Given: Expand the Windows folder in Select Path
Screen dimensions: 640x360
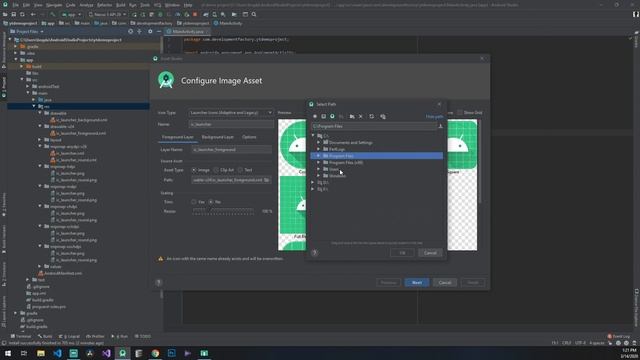Looking at the screenshot, I should [319, 176].
